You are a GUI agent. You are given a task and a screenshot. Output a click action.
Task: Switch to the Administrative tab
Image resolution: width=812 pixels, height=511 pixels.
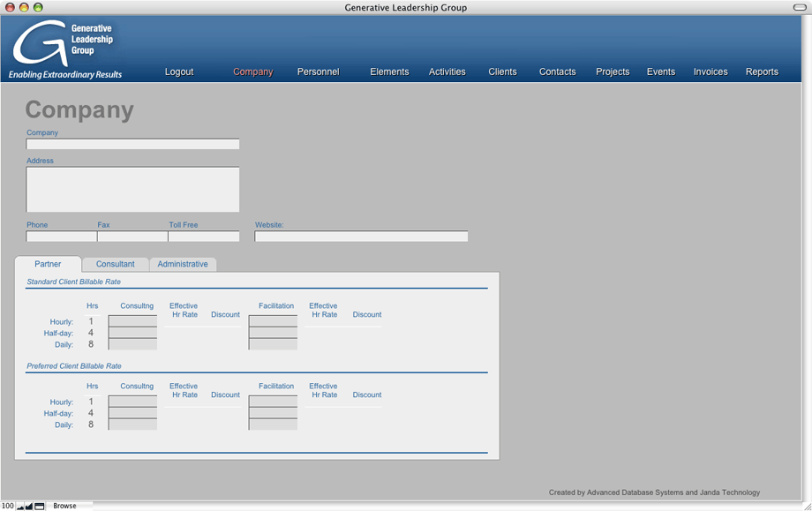pos(183,264)
